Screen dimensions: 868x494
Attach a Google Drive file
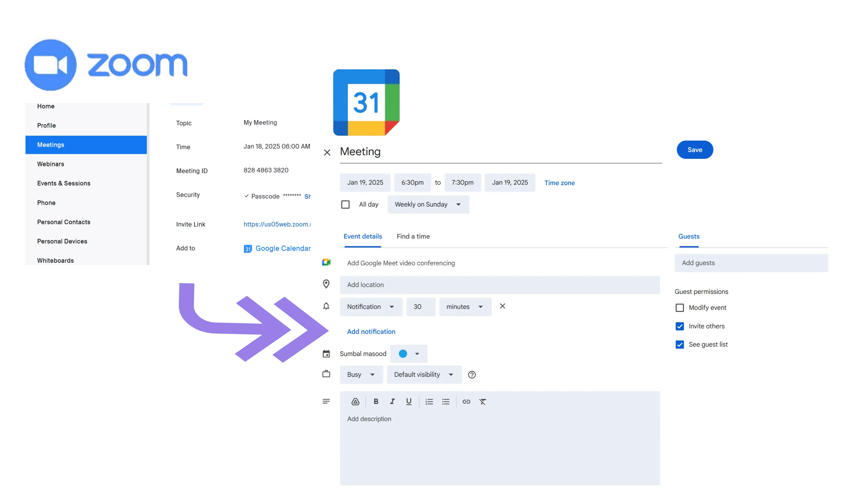pos(355,402)
